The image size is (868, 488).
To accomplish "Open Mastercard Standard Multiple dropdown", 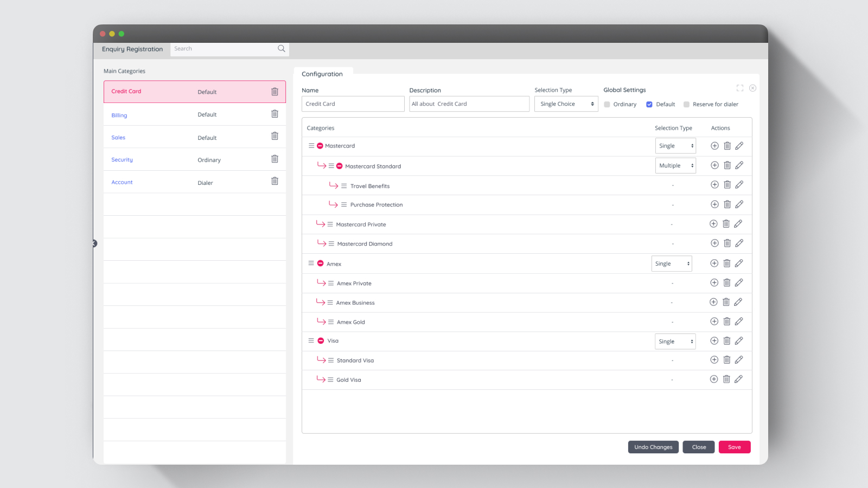I will 675,166.
